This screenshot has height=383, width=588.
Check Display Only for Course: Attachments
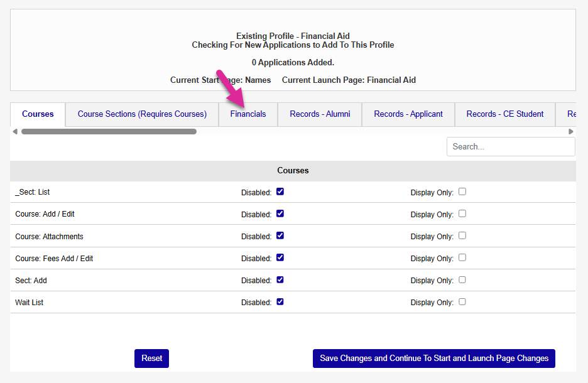[x=462, y=235]
